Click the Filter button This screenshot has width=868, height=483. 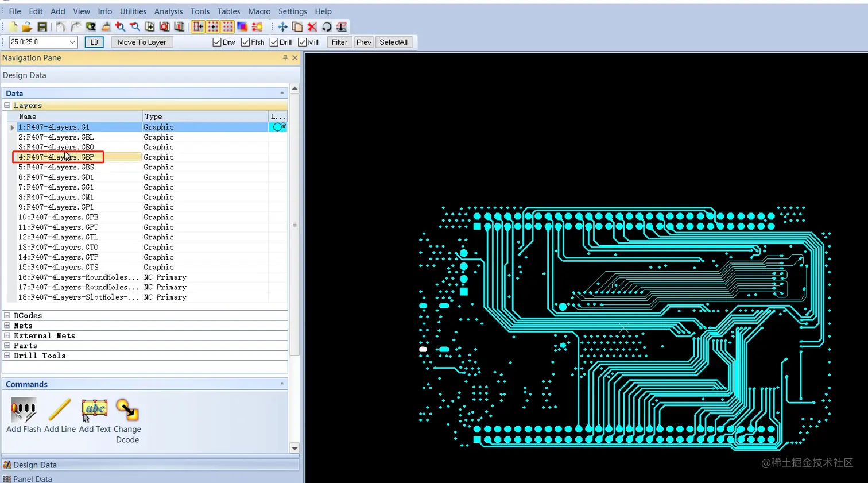point(339,42)
